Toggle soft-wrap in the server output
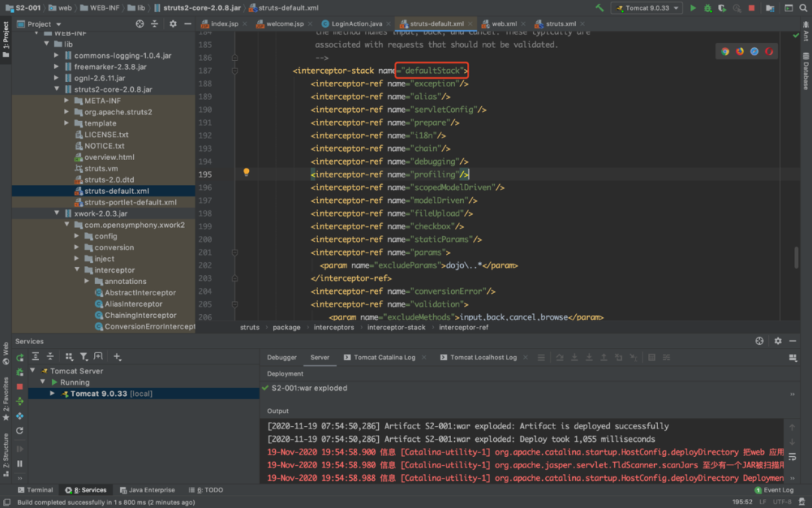This screenshot has height=508, width=812. (792, 457)
